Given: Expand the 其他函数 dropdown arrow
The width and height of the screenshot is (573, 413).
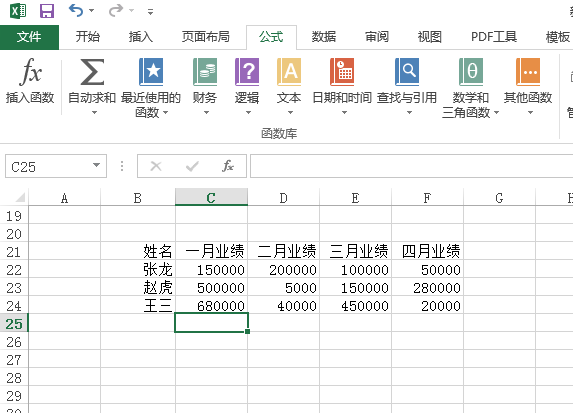Looking at the screenshot, I should click(530, 113).
